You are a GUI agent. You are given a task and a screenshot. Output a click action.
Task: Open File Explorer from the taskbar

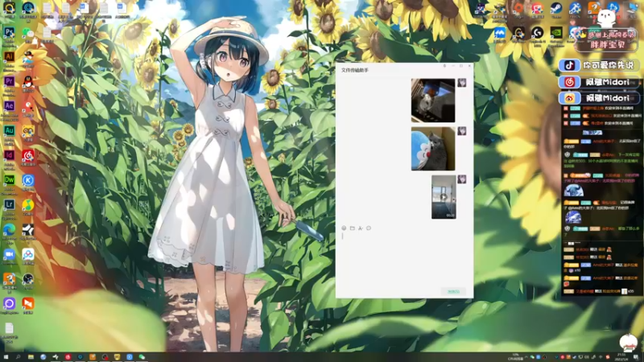coord(31,357)
